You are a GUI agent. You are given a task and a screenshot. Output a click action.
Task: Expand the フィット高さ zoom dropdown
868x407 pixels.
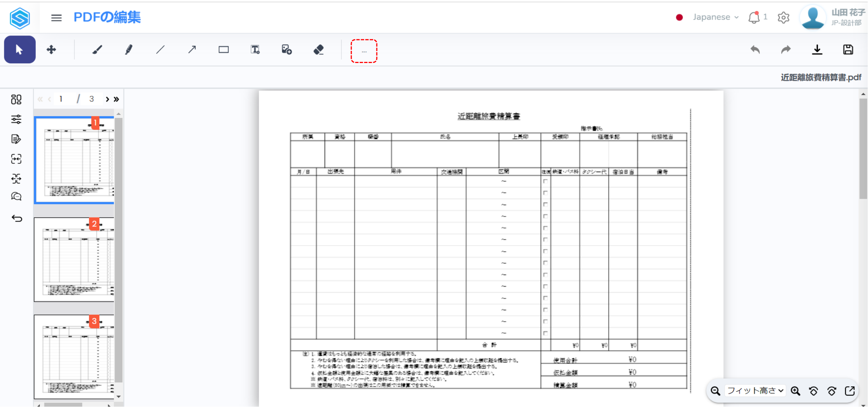755,391
